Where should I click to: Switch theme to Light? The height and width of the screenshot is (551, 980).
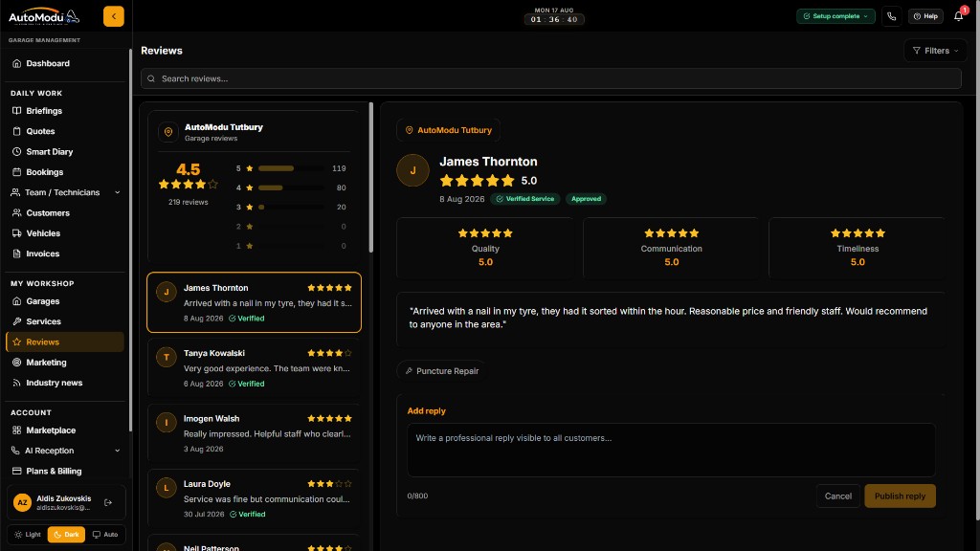[x=28, y=535]
